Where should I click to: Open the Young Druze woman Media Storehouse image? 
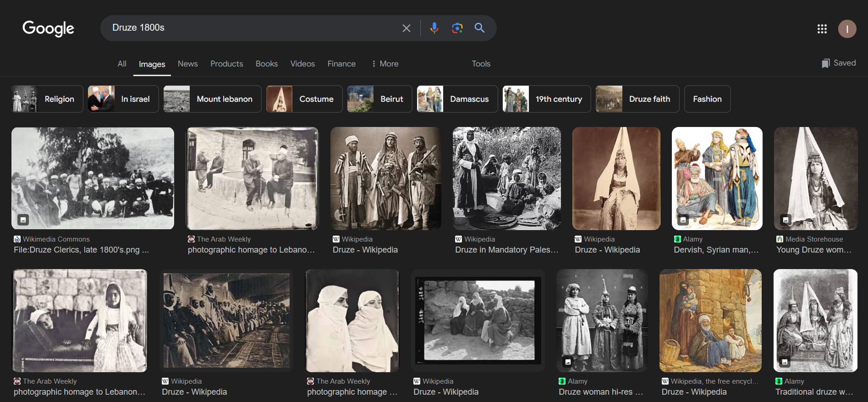tap(815, 179)
